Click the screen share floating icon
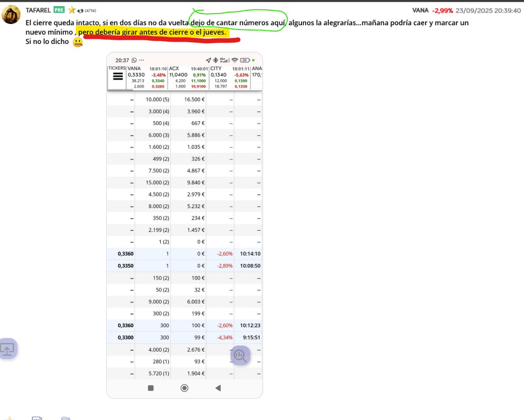This screenshot has height=420, width=524. pyautogui.click(x=7, y=349)
